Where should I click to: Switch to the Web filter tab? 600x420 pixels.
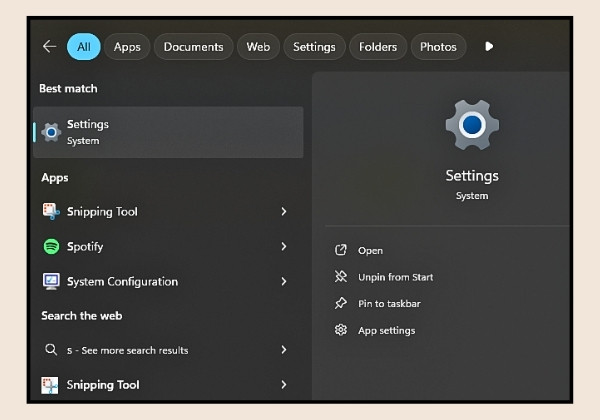(258, 47)
